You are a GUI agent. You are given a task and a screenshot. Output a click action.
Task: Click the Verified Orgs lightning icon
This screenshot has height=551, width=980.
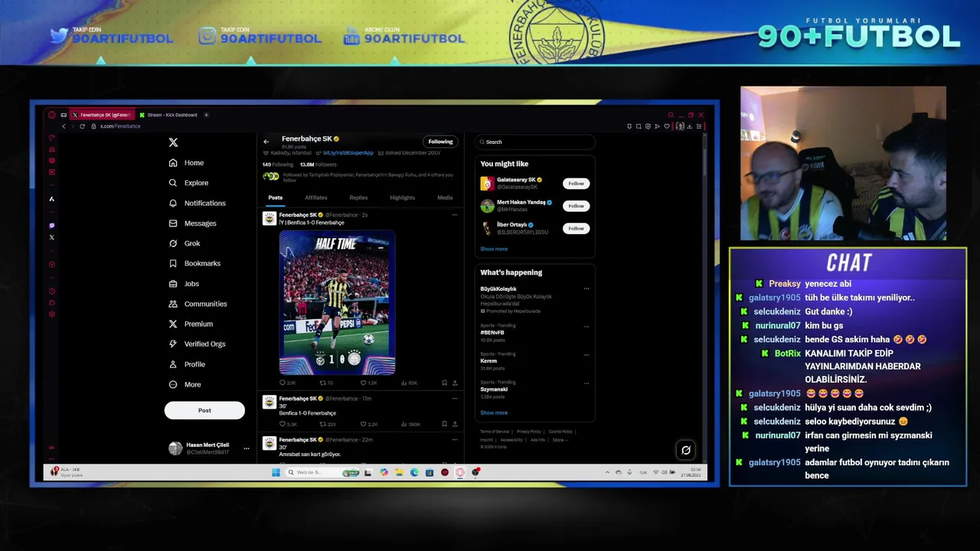[173, 344]
